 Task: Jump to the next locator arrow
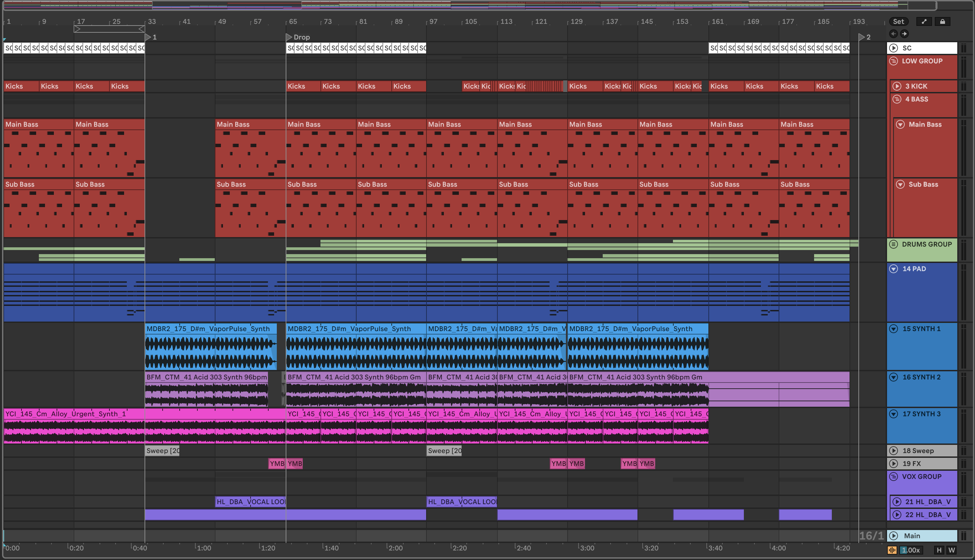[904, 34]
